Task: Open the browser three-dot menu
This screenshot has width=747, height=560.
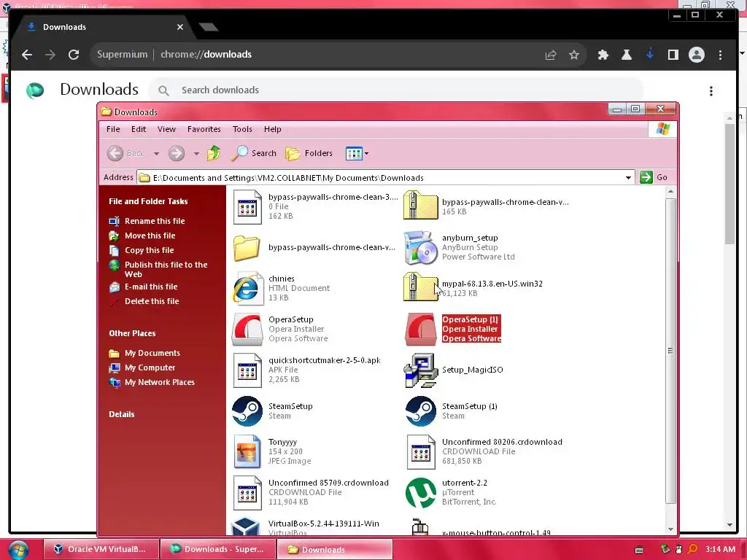Action: pyautogui.click(x=720, y=55)
